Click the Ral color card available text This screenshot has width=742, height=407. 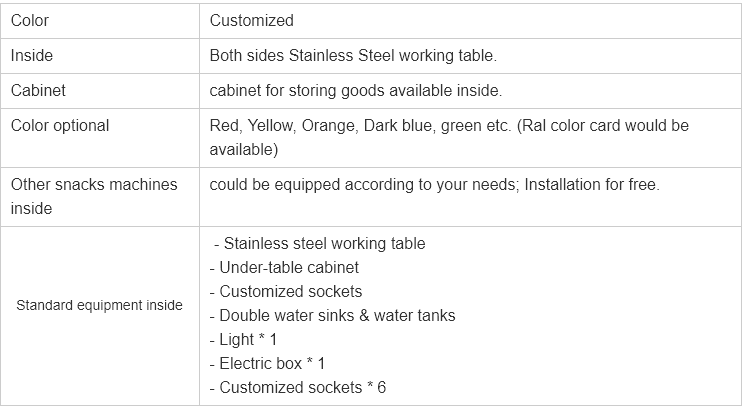click(602, 125)
